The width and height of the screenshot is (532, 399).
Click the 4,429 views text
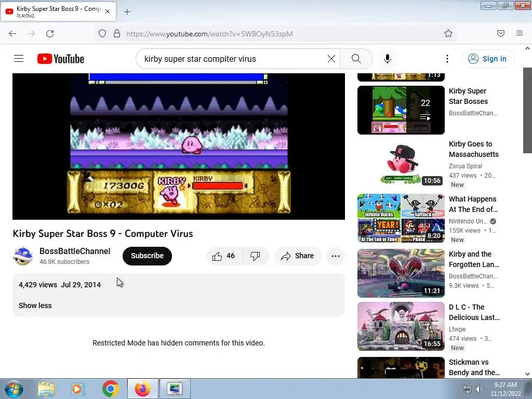pos(38,285)
